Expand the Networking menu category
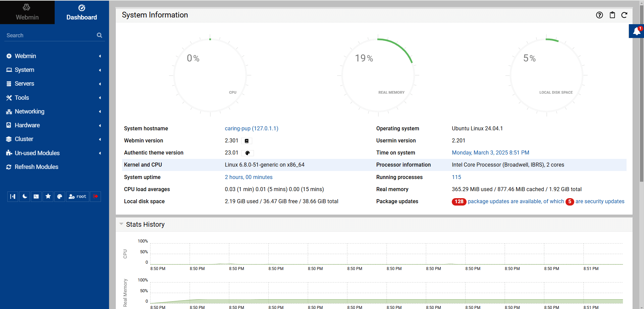This screenshot has width=644, height=309. [x=30, y=112]
